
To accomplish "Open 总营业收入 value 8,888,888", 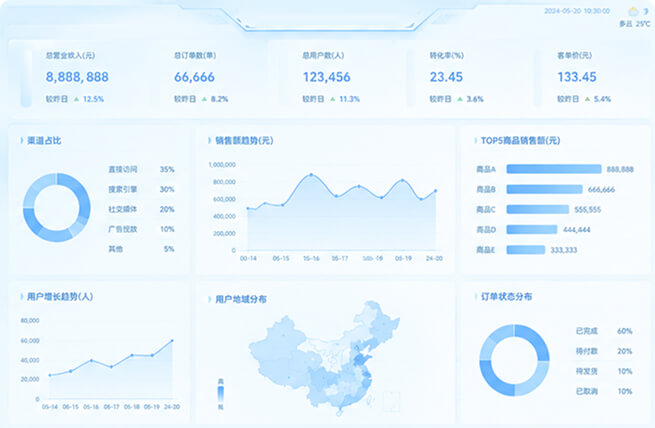I will (77, 77).
